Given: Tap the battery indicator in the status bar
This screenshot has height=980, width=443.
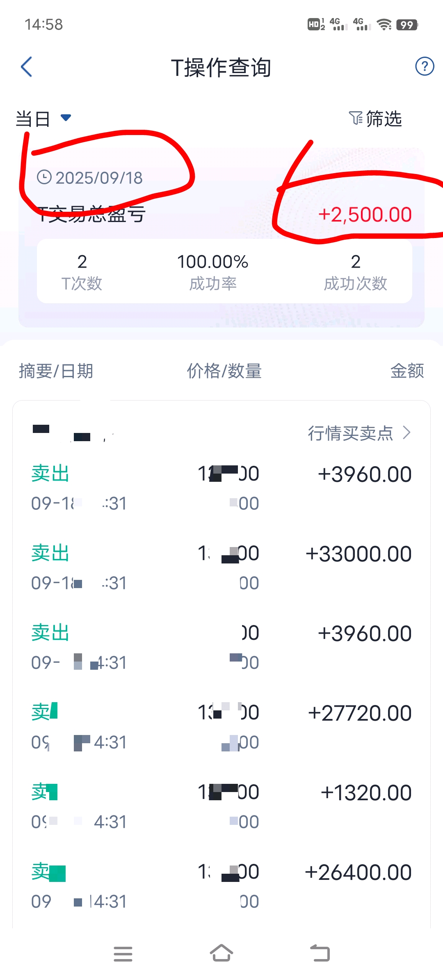Looking at the screenshot, I should point(406,25).
